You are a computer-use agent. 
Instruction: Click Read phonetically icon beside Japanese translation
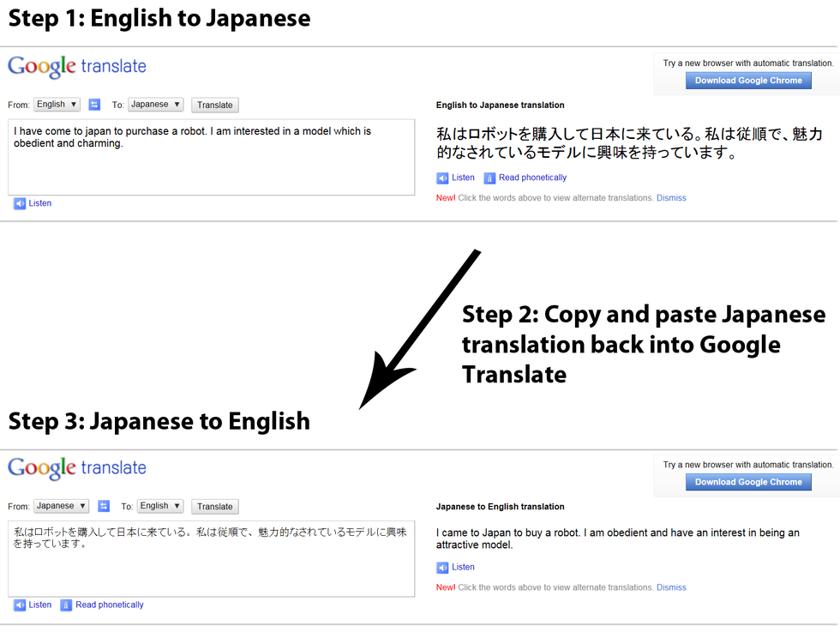point(489,178)
